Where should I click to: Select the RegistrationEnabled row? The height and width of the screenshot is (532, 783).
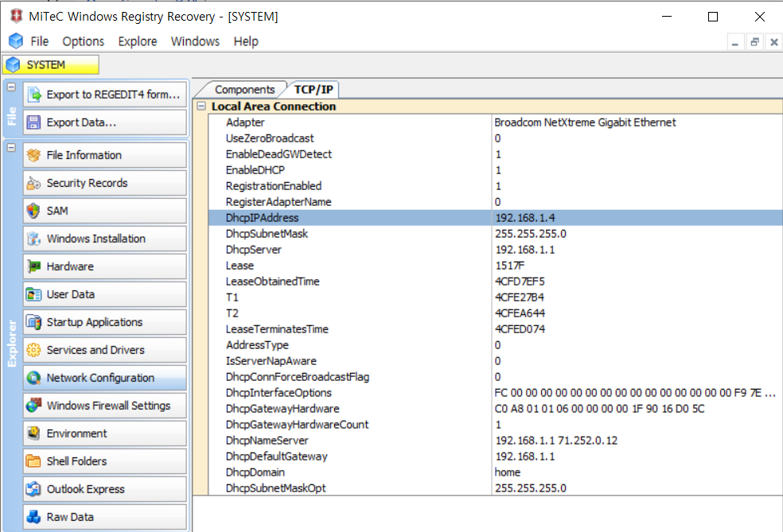(x=496, y=186)
